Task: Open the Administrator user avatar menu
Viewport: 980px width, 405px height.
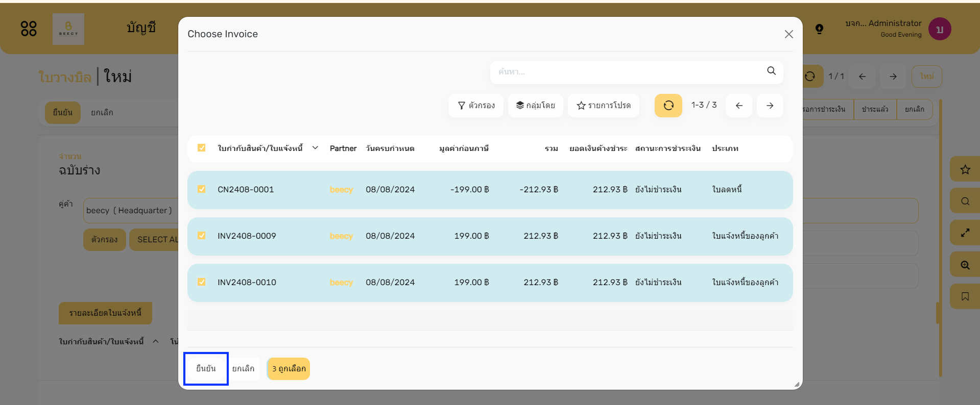Action: tap(940, 29)
